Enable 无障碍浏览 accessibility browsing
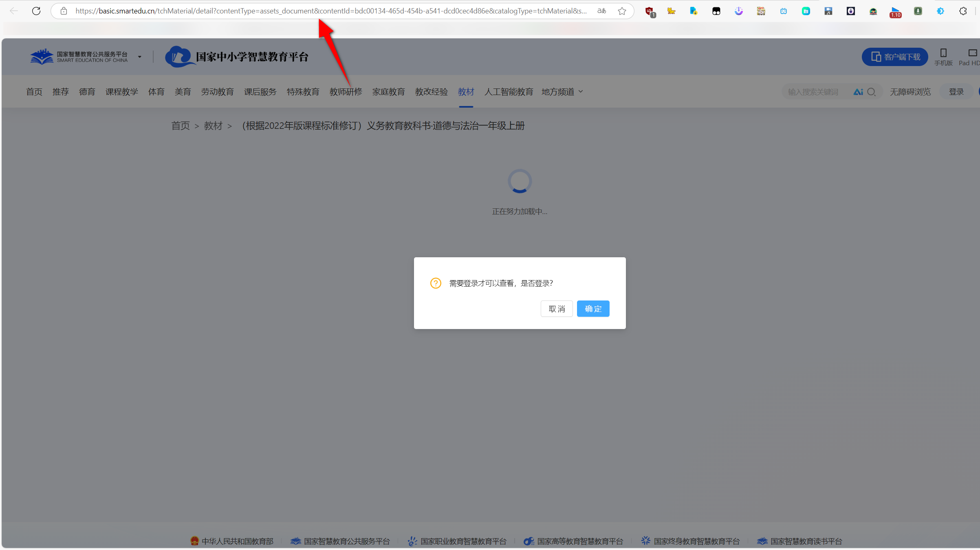The image size is (980, 550). (910, 91)
